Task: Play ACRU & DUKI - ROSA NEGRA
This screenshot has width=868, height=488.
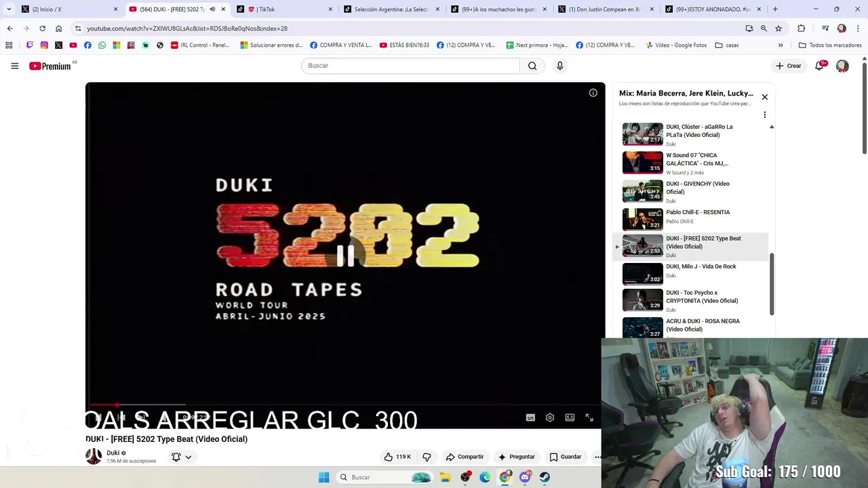Action: click(x=694, y=327)
